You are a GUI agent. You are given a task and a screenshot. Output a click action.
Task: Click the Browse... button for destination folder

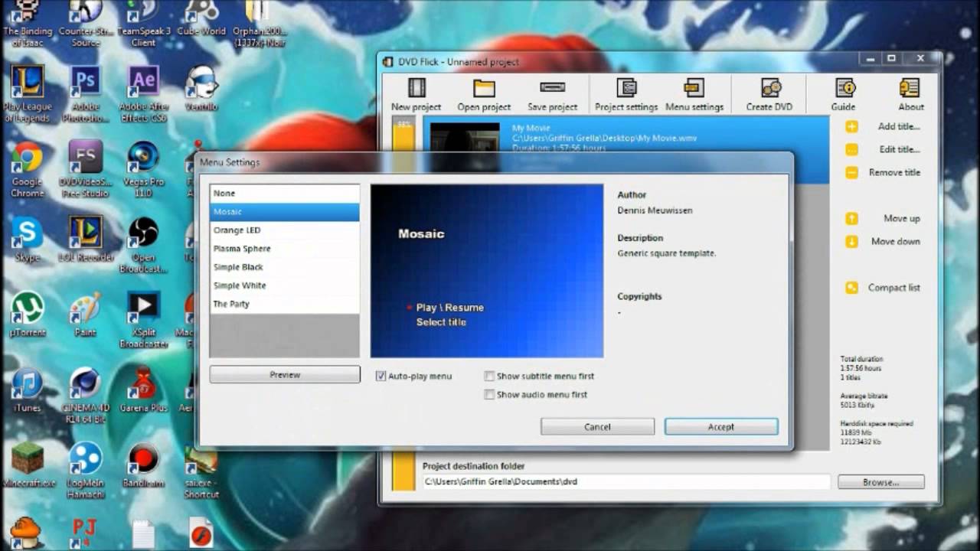[881, 482]
